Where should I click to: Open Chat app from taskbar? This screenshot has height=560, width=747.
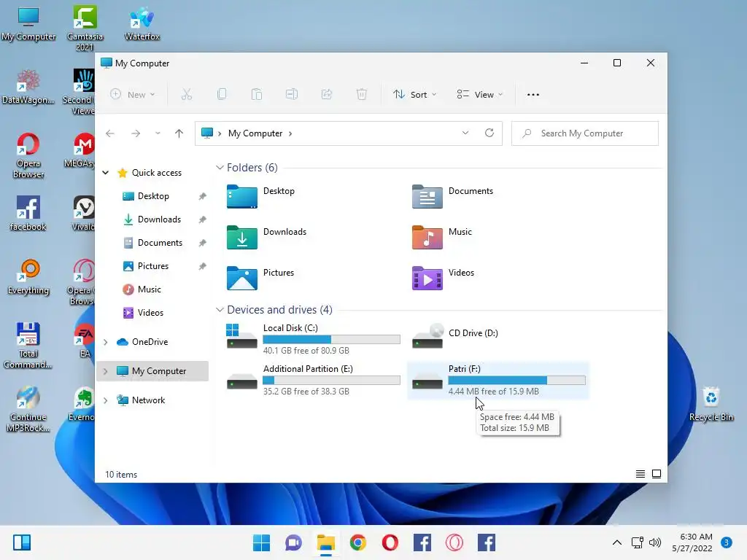coord(293,542)
